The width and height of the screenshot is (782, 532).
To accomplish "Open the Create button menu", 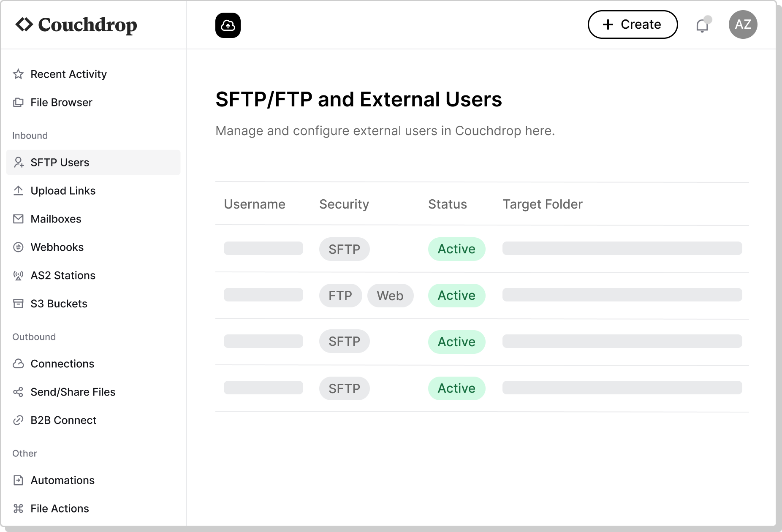I will pos(633,24).
